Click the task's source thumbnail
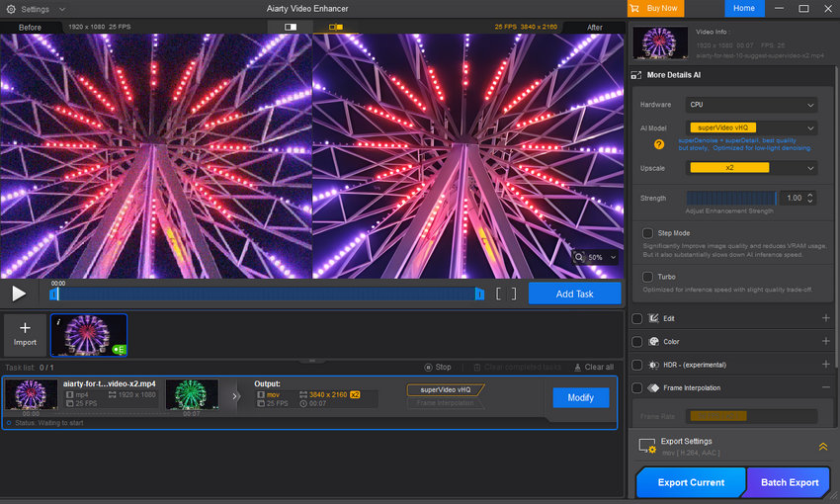This screenshot has width=840, height=504. [31, 394]
